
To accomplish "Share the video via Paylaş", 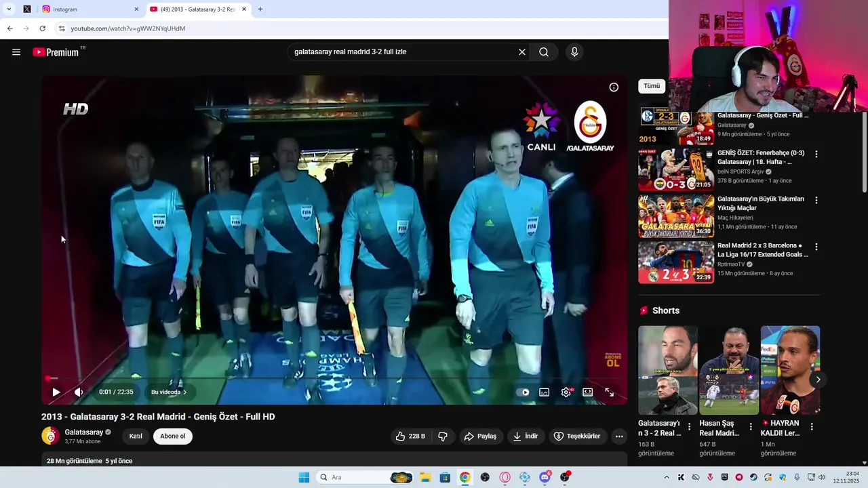I will pyautogui.click(x=480, y=436).
